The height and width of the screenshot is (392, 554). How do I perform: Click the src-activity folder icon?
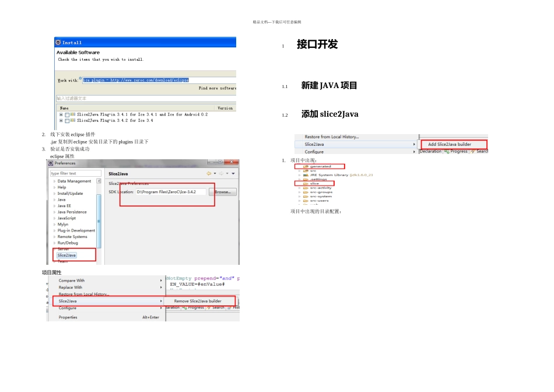pyautogui.click(x=306, y=188)
